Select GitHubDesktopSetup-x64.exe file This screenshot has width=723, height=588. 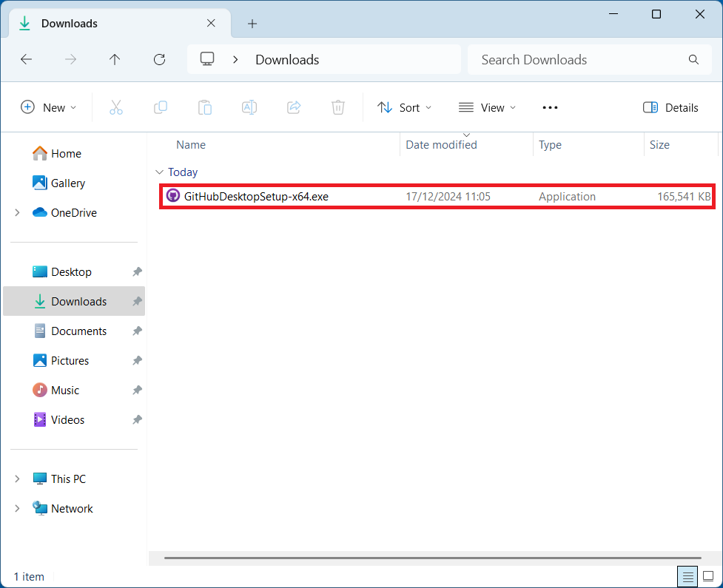[x=256, y=197]
